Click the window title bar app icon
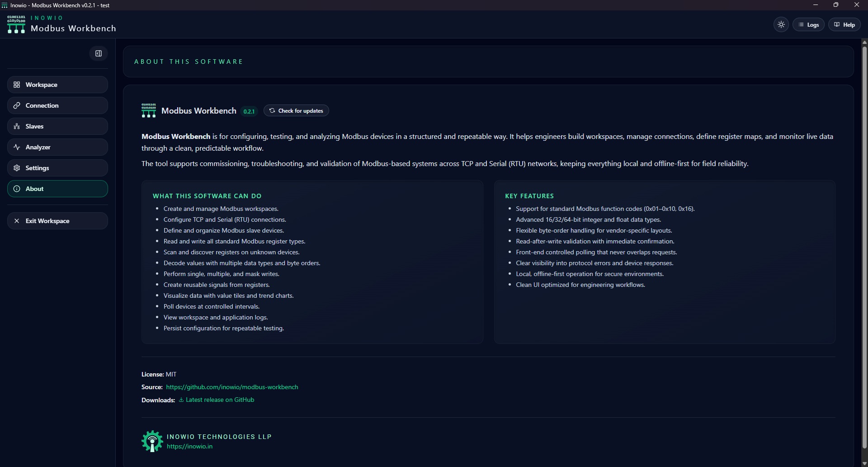The height and width of the screenshot is (467, 868). (5, 5)
